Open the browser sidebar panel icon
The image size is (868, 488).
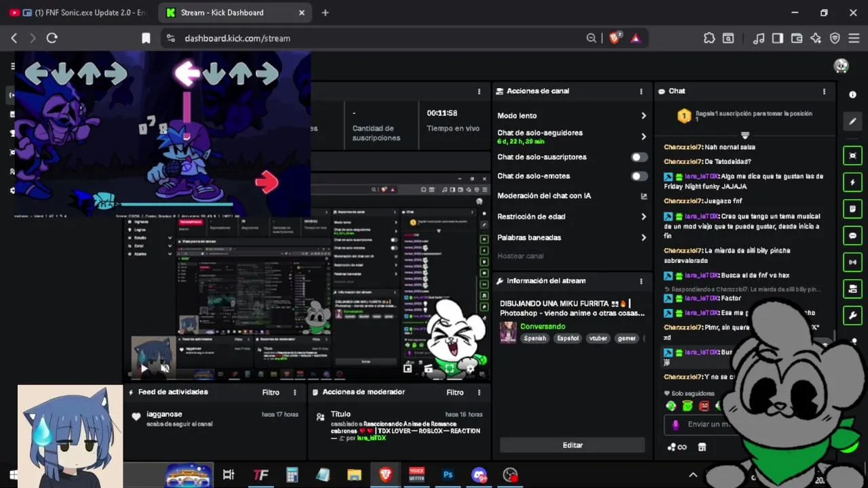click(x=778, y=39)
